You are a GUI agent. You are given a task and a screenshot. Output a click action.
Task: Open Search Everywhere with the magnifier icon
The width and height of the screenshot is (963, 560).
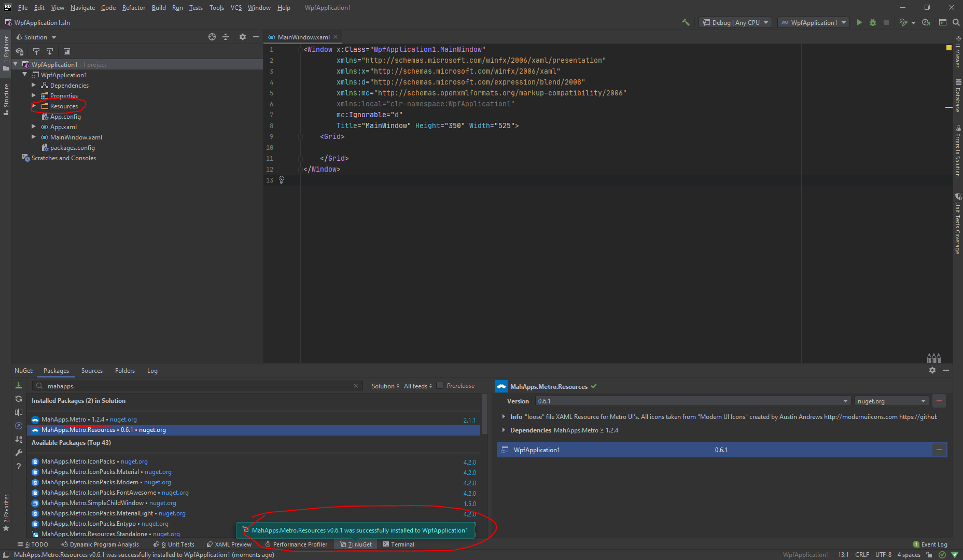click(957, 22)
